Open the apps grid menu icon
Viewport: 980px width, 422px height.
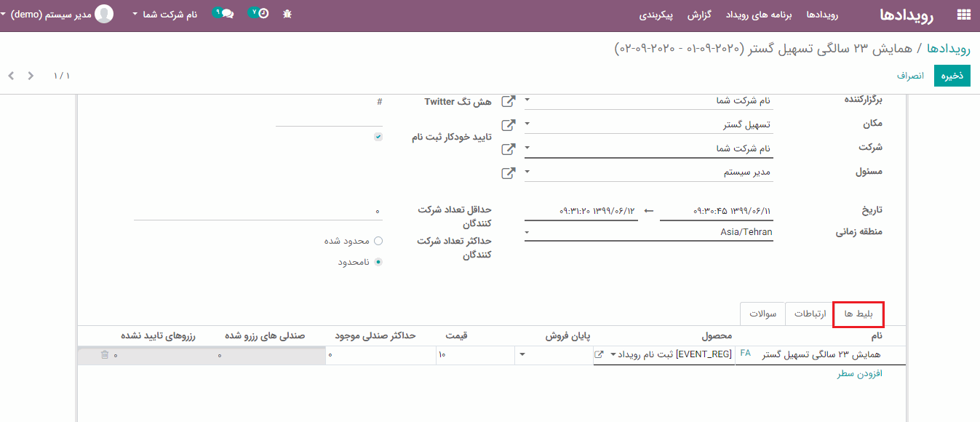[964, 15]
